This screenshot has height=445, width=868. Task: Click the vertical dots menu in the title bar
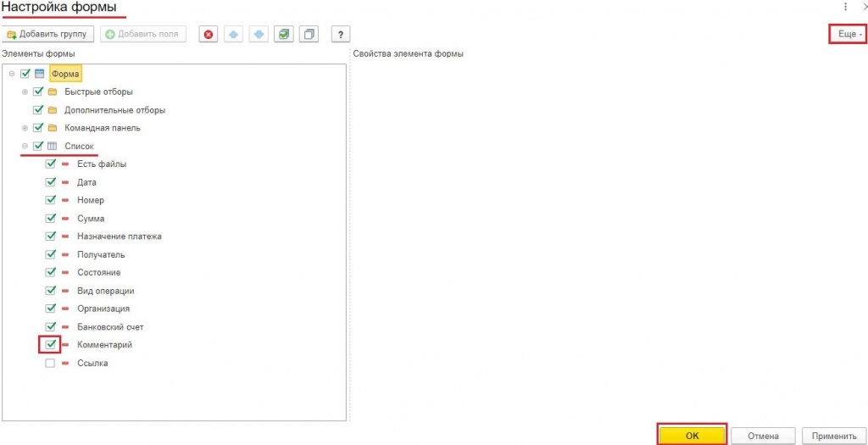click(845, 7)
